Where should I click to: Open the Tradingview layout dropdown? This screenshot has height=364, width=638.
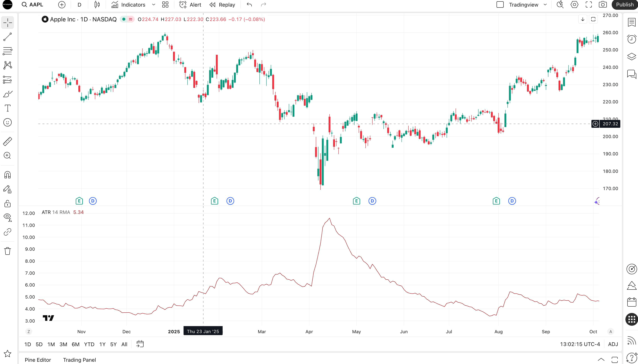pos(545,5)
